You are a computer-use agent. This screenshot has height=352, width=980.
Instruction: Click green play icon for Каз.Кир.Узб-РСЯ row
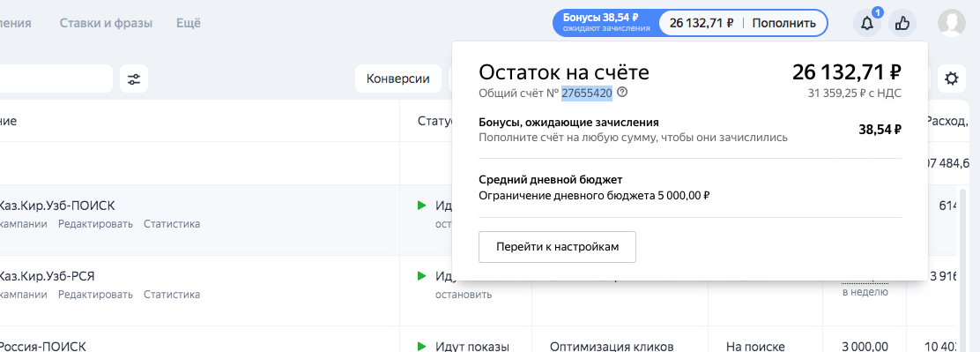point(422,276)
